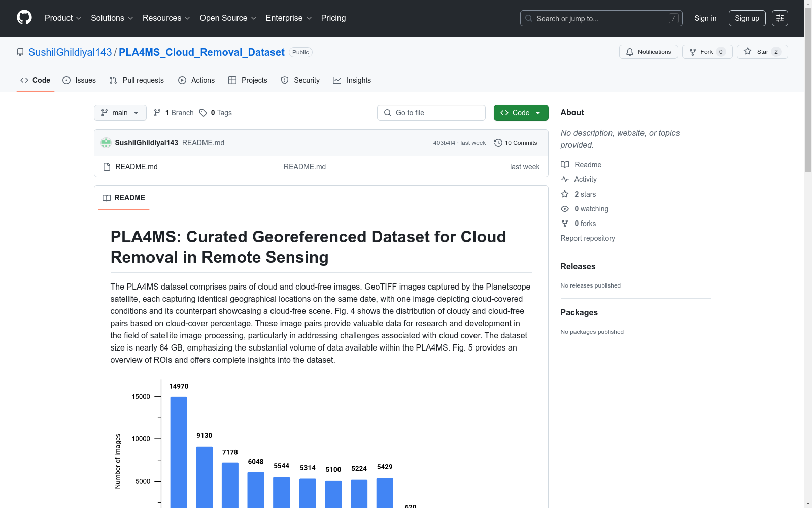
Task: Open the Product menu
Action: pyautogui.click(x=63, y=18)
